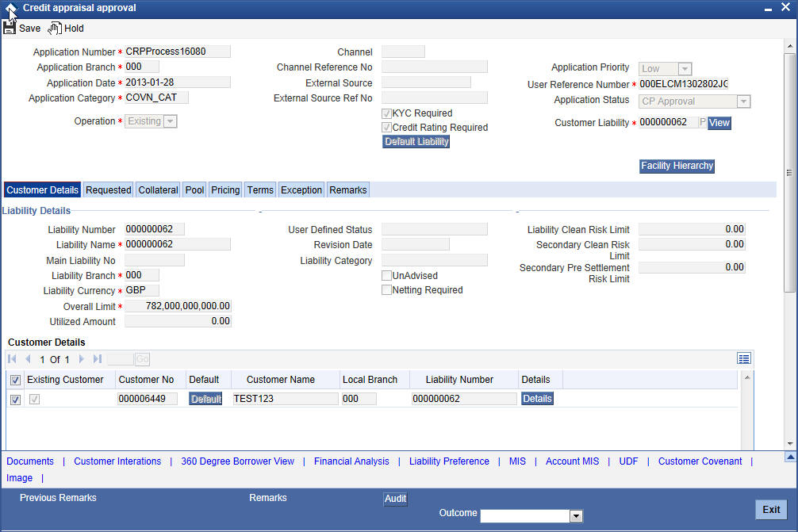Click the Application Number field
Viewport: 798px width, 532px height.
tap(178, 52)
